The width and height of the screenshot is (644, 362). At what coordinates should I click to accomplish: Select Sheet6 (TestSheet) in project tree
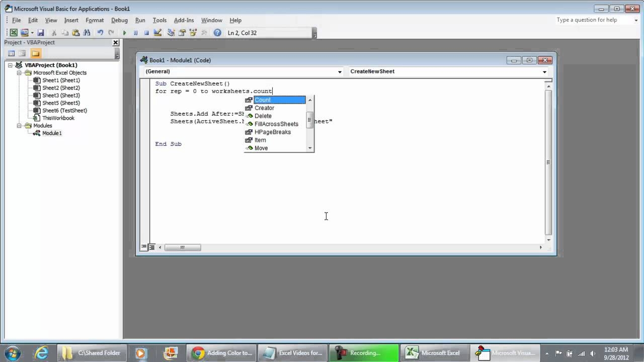coord(64,111)
